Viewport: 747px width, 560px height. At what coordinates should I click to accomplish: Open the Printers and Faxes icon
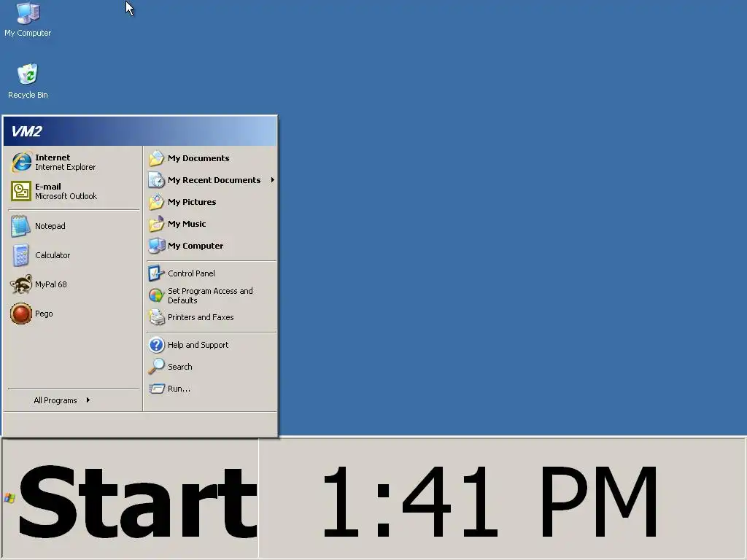pyautogui.click(x=156, y=317)
